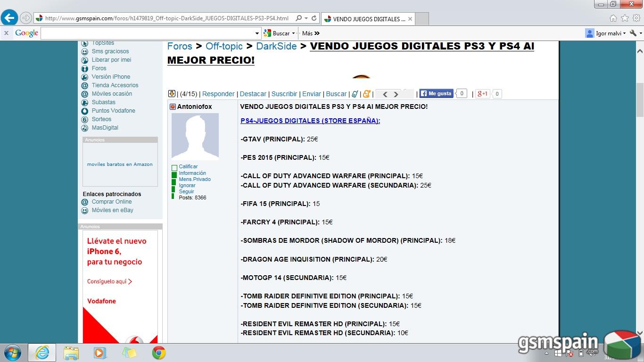Open the wrench settings dropdown arrow
The height and width of the screenshot is (362, 644).
click(x=640, y=33)
